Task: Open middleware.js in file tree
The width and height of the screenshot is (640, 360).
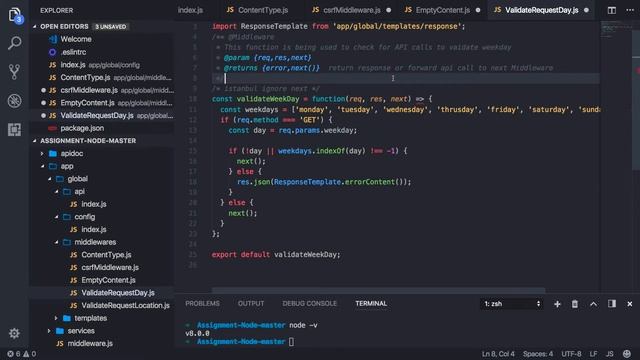Action: pyautogui.click(x=90, y=343)
